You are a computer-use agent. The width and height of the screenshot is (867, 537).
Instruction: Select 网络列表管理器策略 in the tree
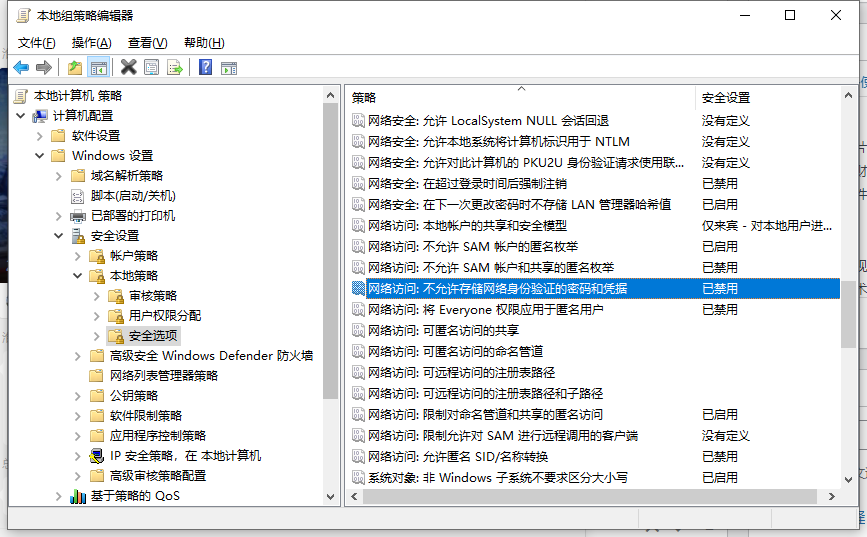[164, 376]
